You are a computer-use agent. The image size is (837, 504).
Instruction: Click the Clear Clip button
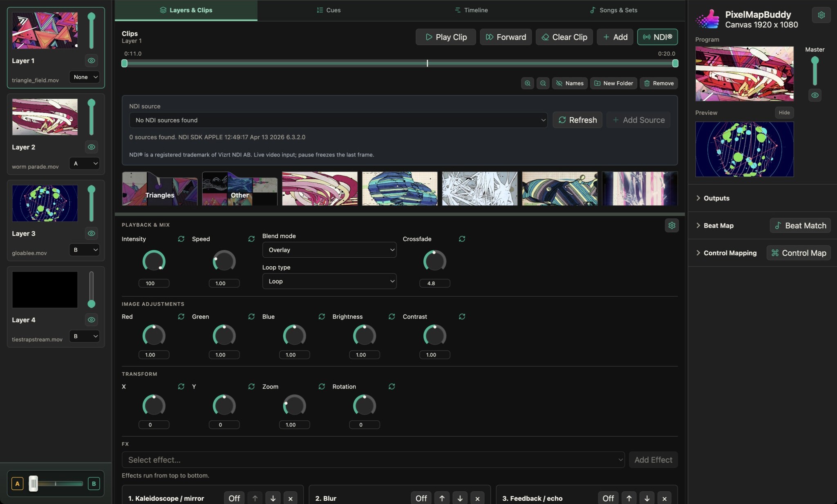click(x=564, y=37)
